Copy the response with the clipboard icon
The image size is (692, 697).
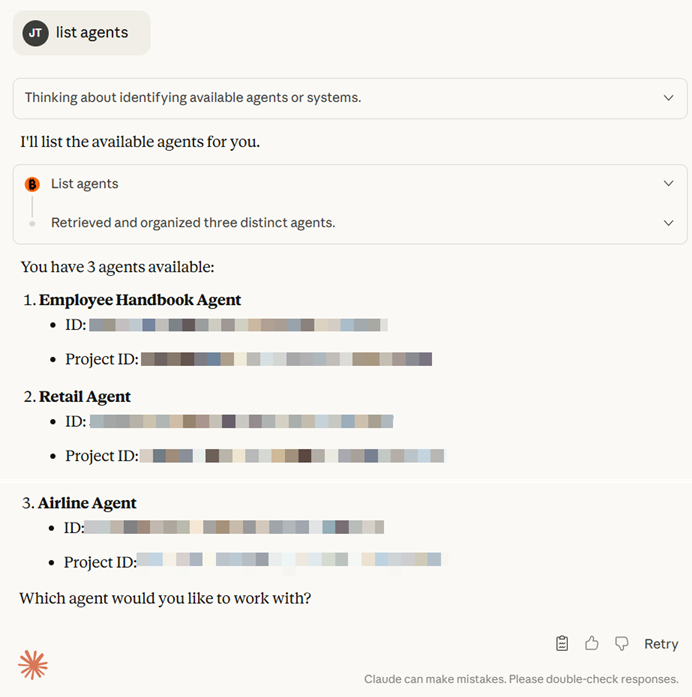pos(562,643)
